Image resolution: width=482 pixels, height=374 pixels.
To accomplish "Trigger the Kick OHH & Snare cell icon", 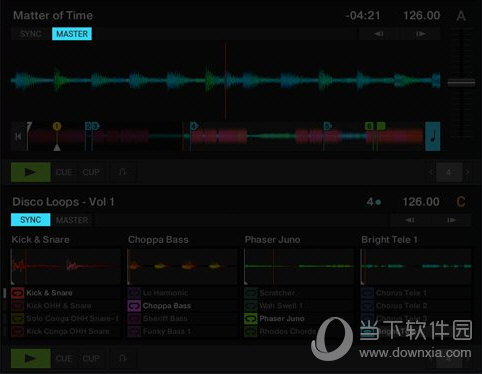I will (x=18, y=306).
